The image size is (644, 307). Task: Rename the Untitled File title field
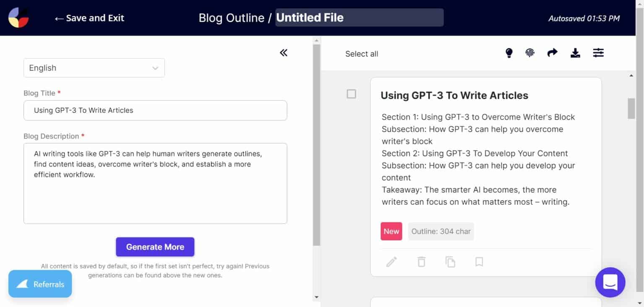(359, 18)
